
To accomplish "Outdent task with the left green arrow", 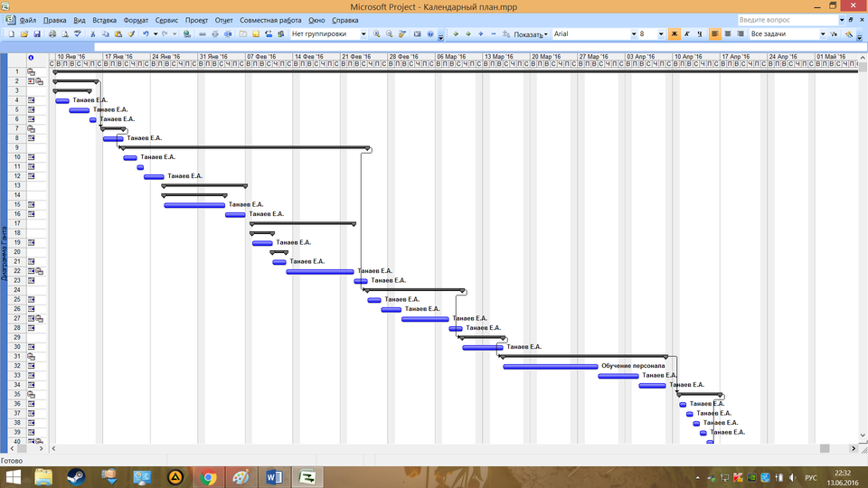I will click(x=456, y=34).
